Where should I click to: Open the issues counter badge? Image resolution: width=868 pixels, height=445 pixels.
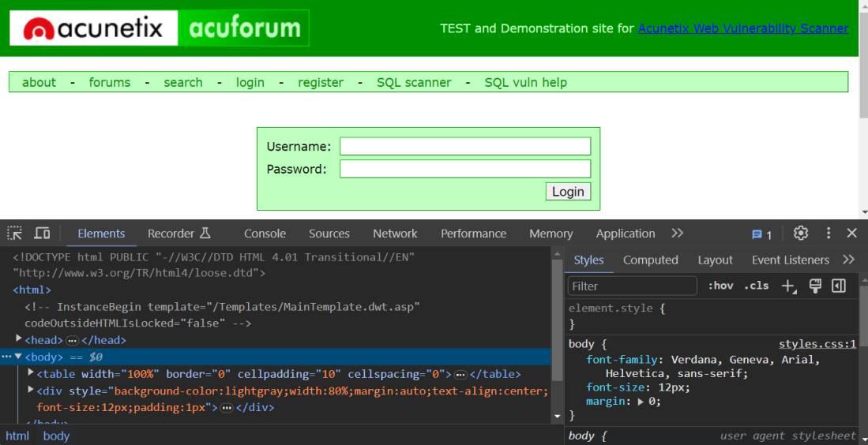tap(761, 234)
